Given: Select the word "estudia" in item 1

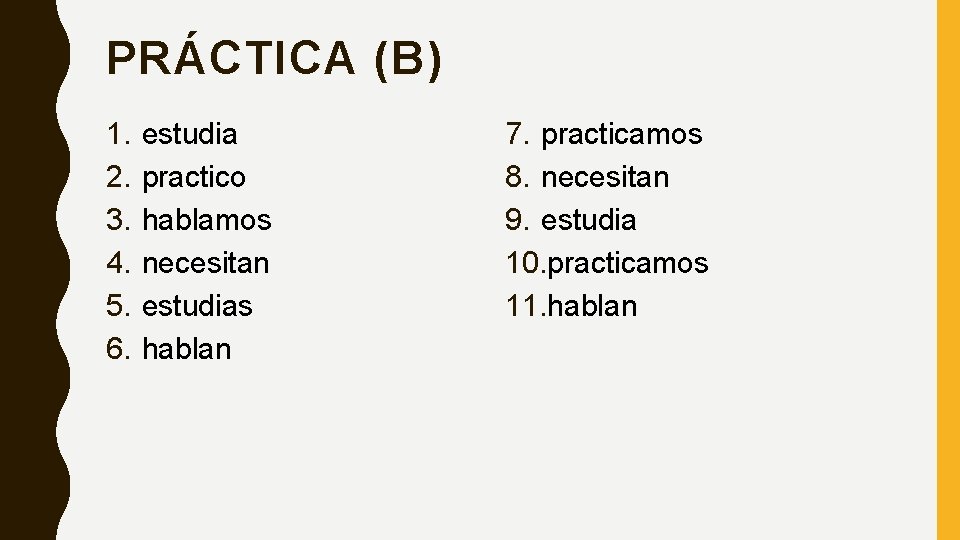Looking at the screenshot, I should pyautogui.click(x=190, y=134).
